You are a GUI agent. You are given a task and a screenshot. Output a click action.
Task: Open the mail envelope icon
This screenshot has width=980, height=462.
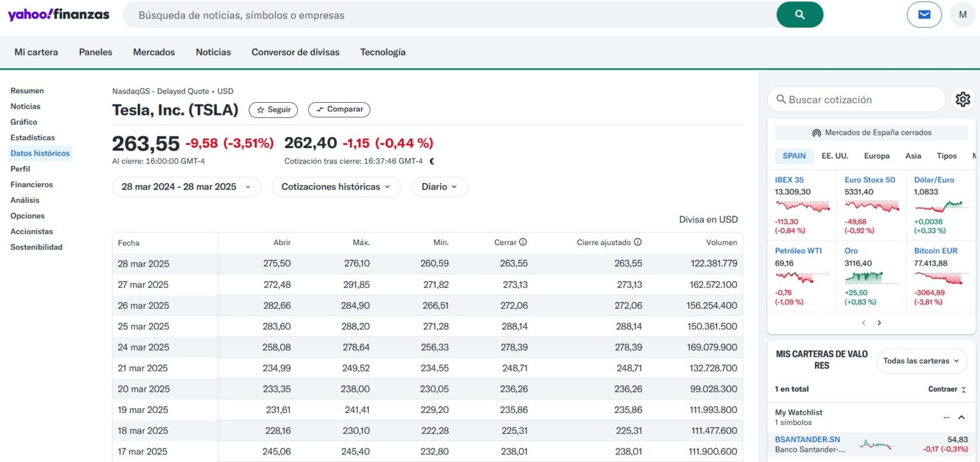click(x=924, y=15)
